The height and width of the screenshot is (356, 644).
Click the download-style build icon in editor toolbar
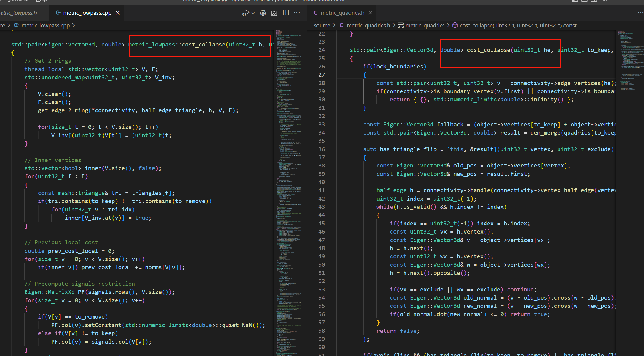click(x=274, y=13)
